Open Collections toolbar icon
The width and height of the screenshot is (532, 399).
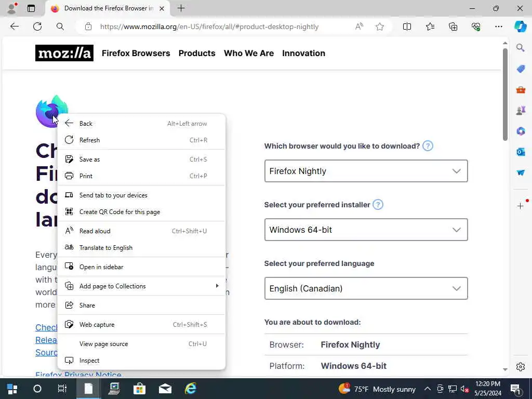click(x=453, y=26)
